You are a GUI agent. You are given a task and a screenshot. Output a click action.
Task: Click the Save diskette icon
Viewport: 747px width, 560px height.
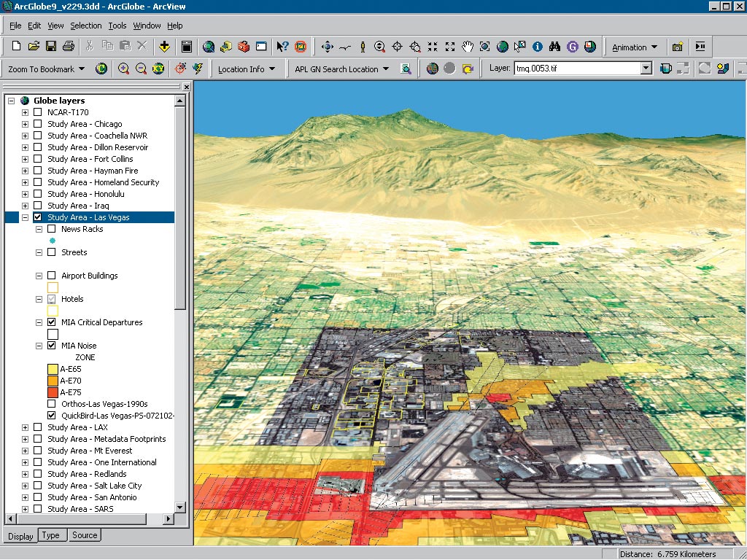tap(51, 47)
